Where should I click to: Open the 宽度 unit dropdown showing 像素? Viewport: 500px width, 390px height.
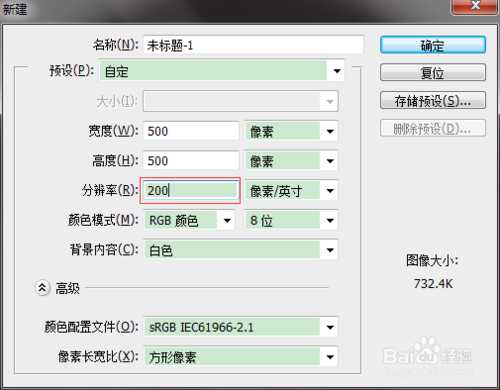292,131
